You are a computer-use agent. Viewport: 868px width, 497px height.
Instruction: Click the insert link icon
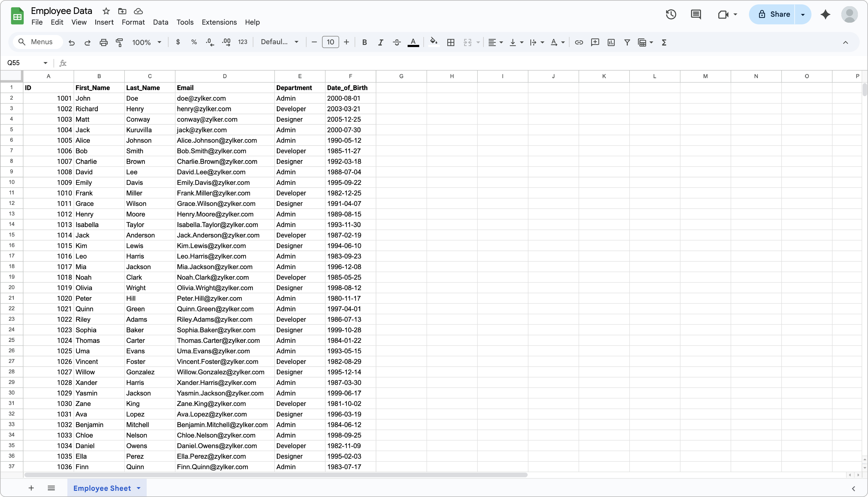579,42
